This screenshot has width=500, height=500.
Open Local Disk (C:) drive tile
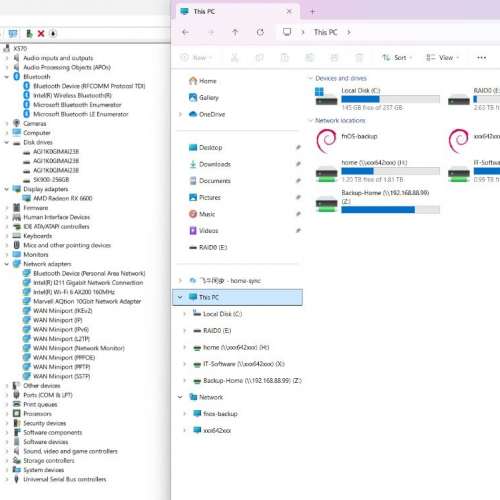[377, 99]
